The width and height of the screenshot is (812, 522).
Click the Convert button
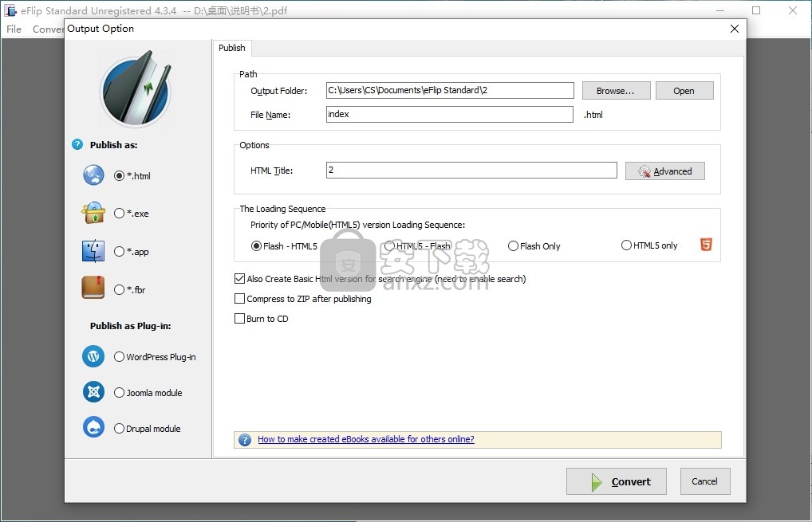(x=617, y=481)
